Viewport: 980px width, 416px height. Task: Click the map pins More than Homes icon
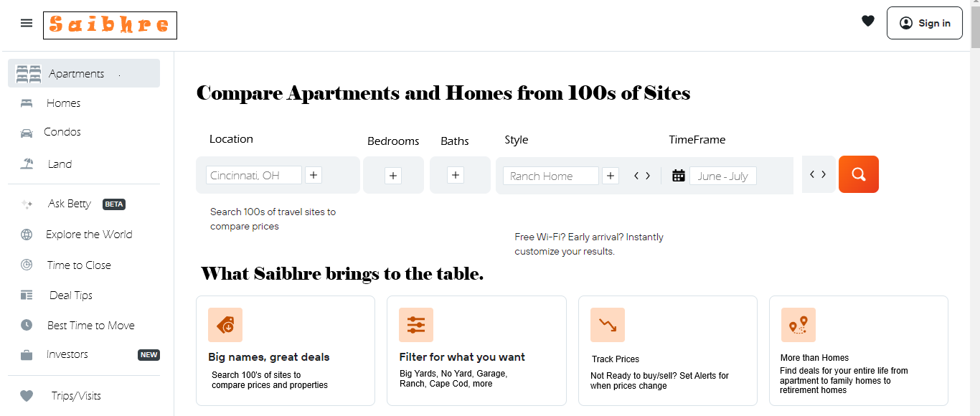(x=798, y=325)
